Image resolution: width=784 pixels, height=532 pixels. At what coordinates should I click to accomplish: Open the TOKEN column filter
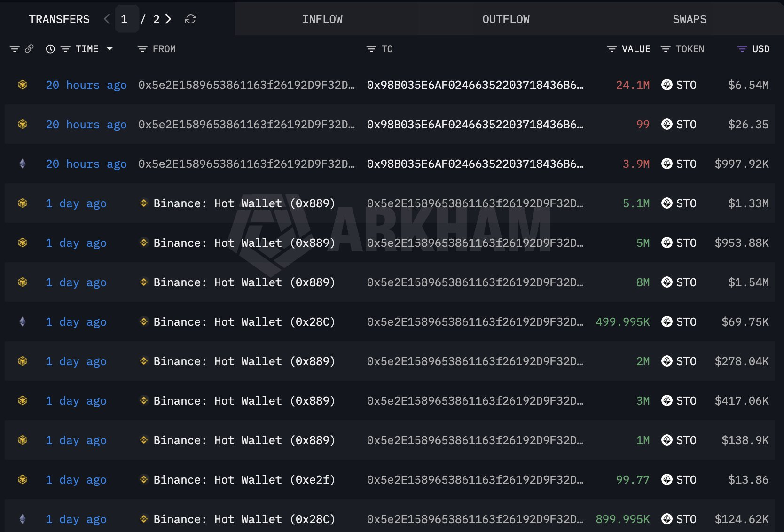(665, 49)
